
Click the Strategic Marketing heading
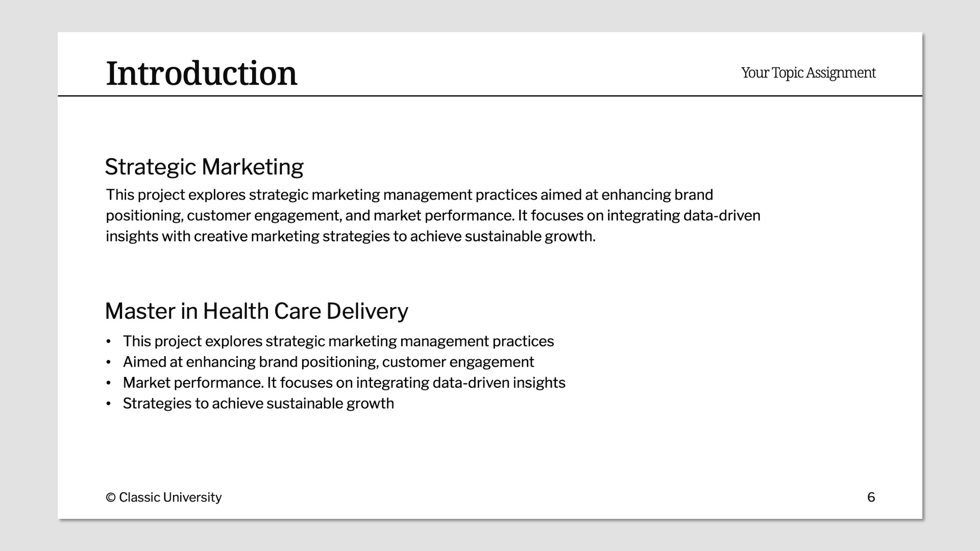click(x=204, y=167)
